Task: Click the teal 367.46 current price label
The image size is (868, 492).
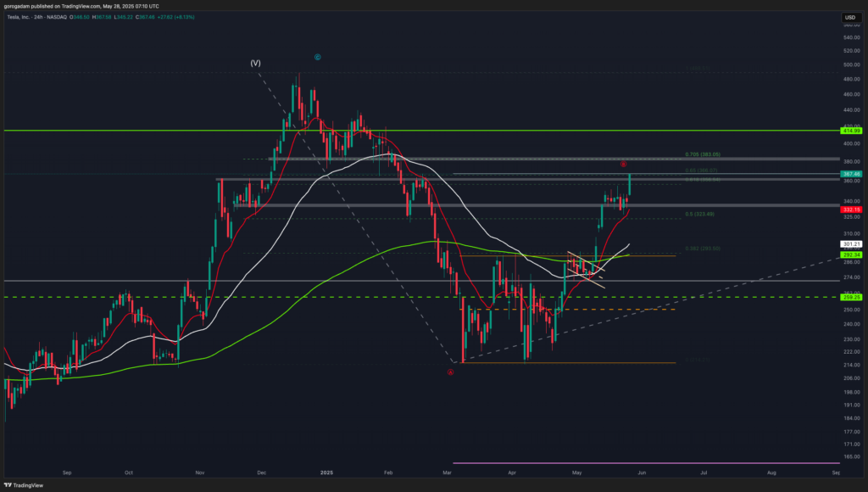Action: [850, 174]
